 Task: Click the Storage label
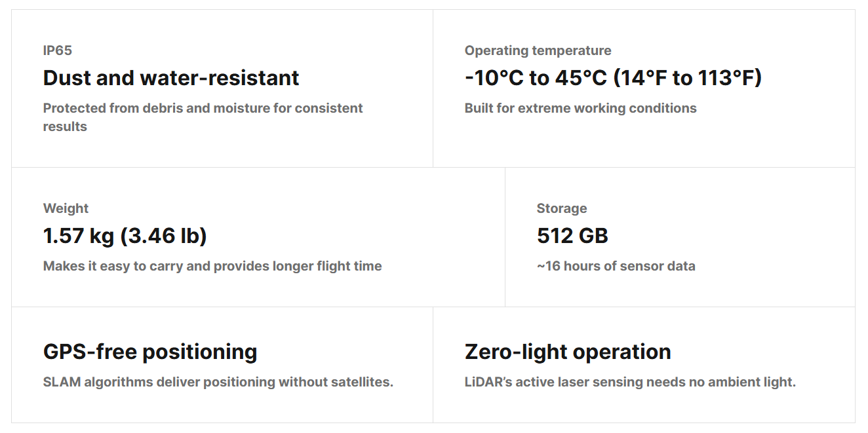[x=562, y=208]
